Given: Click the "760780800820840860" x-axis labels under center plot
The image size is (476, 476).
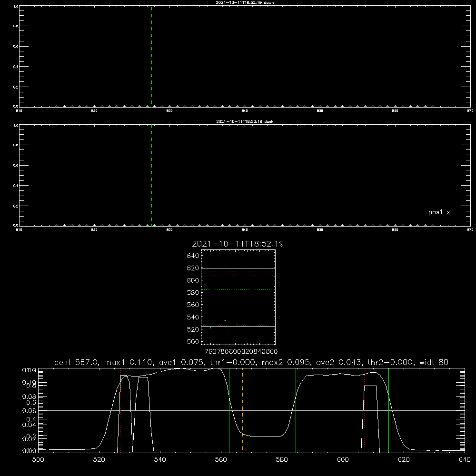Looking at the screenshot, I should [x=241, y=351].
